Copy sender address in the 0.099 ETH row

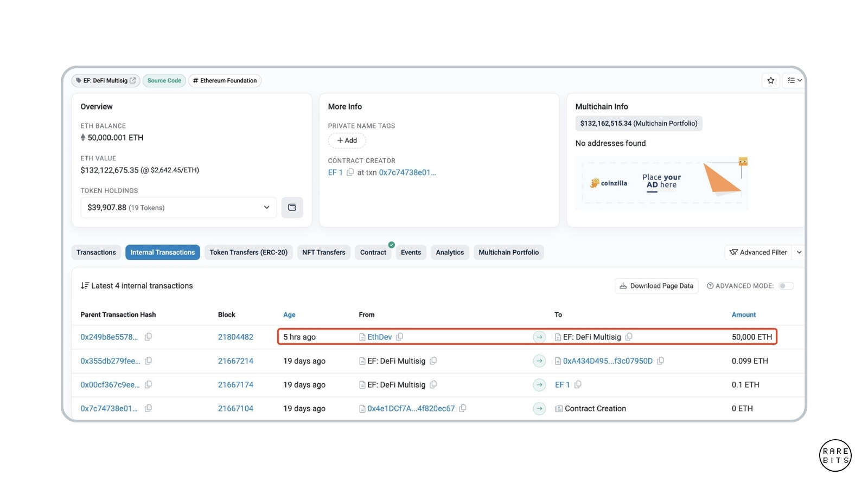433,361
